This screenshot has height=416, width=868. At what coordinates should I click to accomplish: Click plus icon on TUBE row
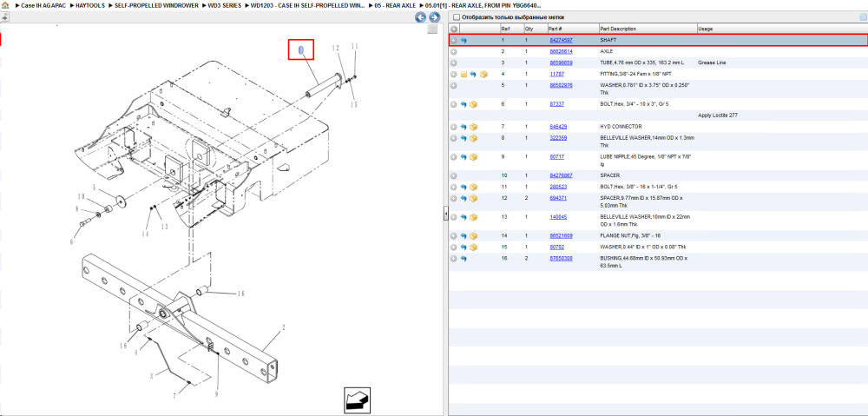coord(453,63)
